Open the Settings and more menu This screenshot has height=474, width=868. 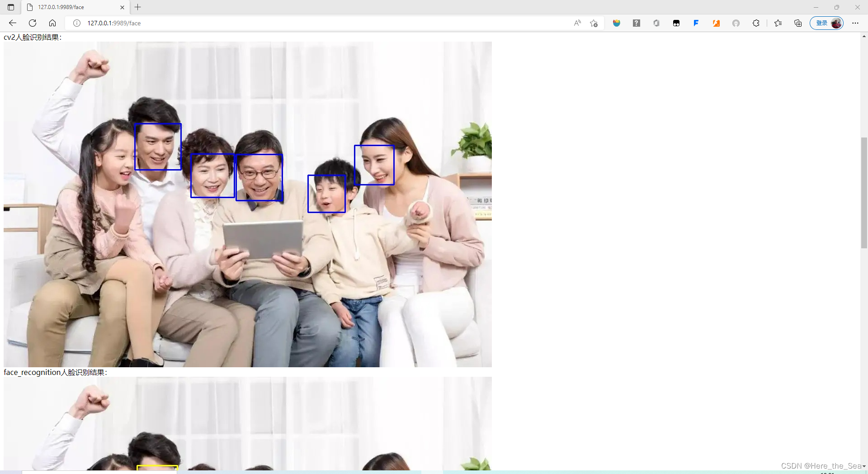tap(855, 23)
